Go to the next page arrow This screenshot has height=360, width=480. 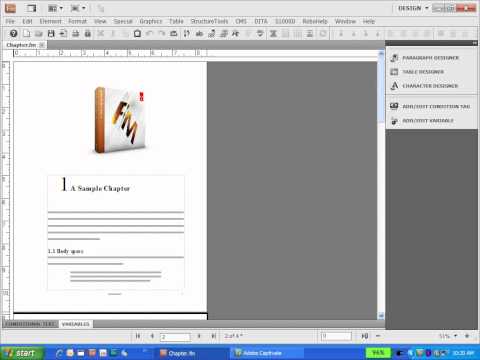(x=199, y=336)
